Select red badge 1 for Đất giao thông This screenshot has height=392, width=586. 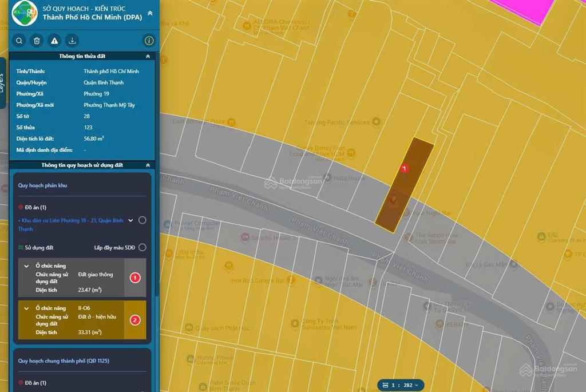click(135, 278)
